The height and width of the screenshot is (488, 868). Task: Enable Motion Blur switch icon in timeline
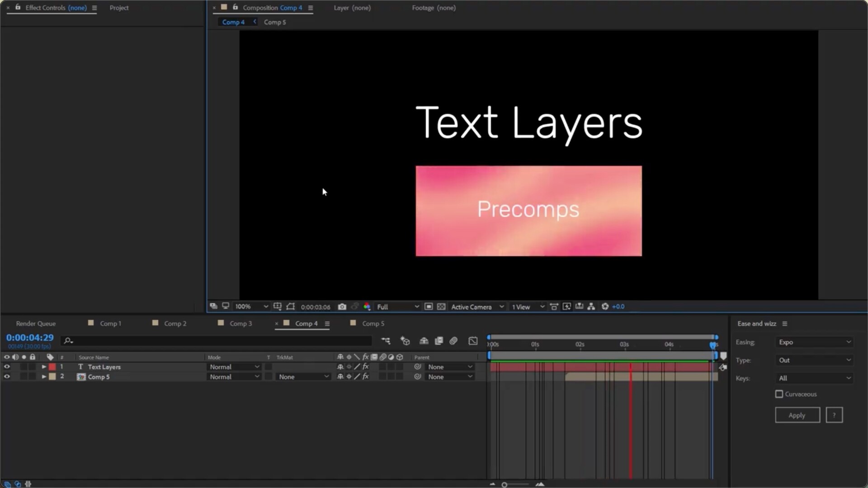453,341
